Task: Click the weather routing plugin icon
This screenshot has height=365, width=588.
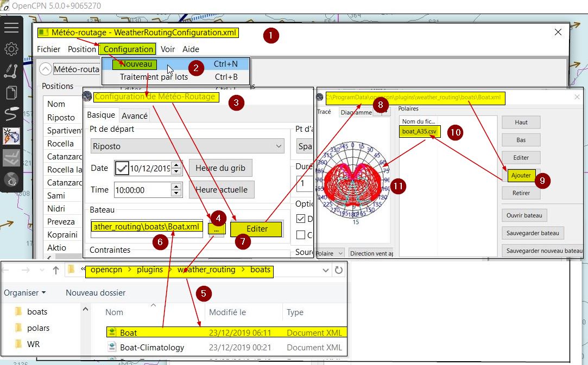Action: coord(11,136)
